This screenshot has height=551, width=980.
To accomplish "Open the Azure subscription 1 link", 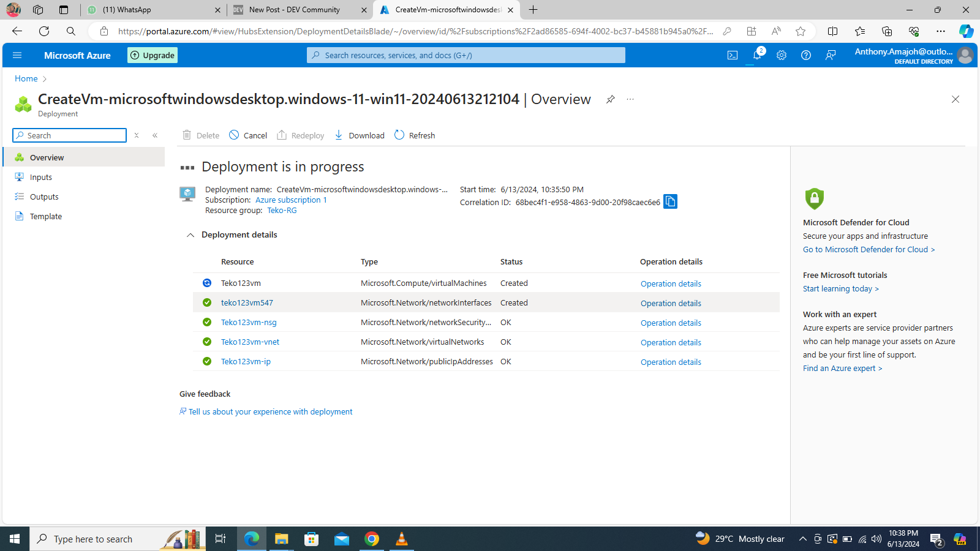I will click(x=291, y=200).
